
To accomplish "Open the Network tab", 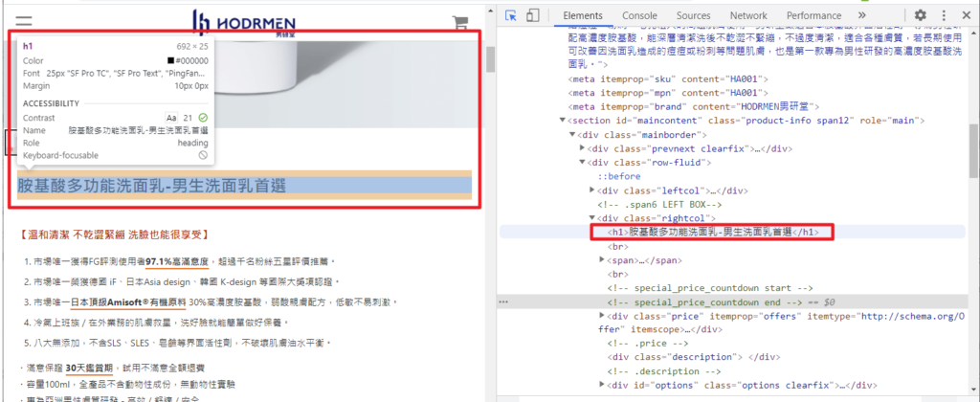I will 748,15.
